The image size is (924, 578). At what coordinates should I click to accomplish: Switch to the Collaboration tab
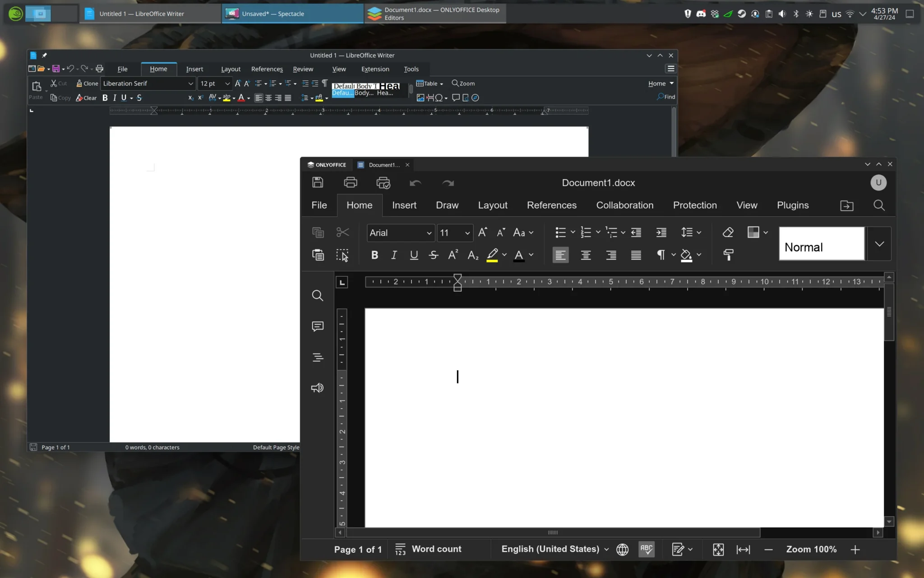(625, 205)
